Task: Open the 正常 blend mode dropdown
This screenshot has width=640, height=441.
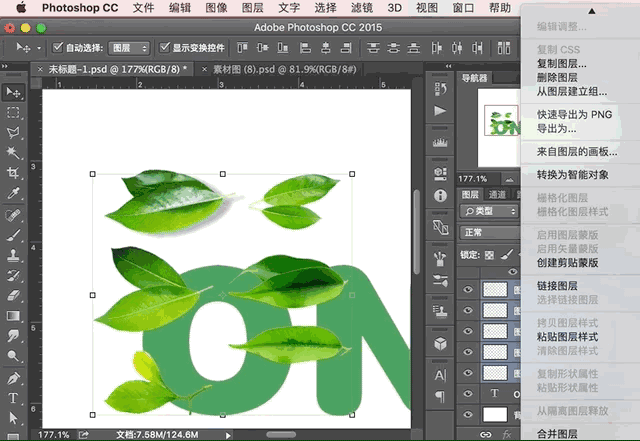Action: pyautogui.click(x=488, y=232)
